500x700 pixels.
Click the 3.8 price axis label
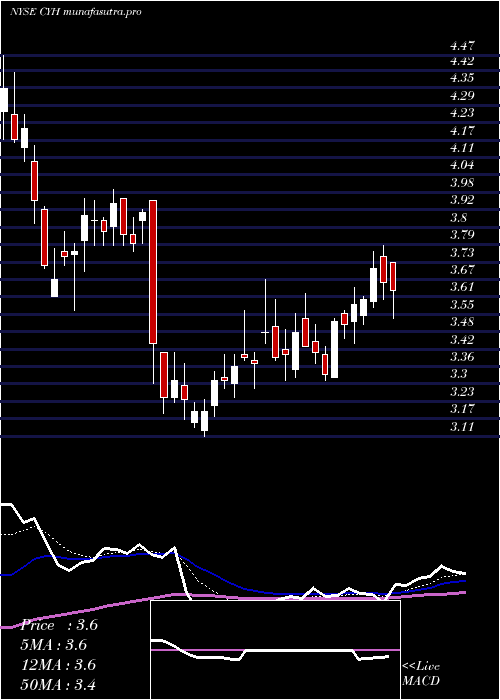[x=459, y=218]
